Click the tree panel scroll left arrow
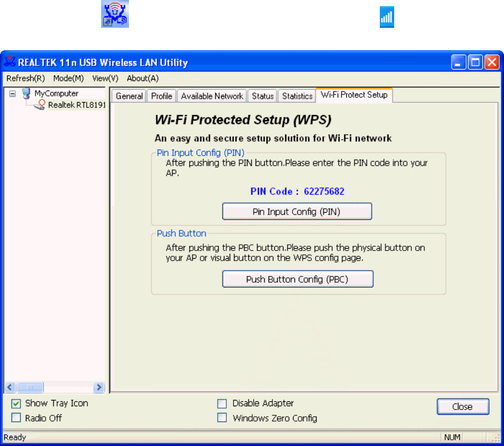 10,387
